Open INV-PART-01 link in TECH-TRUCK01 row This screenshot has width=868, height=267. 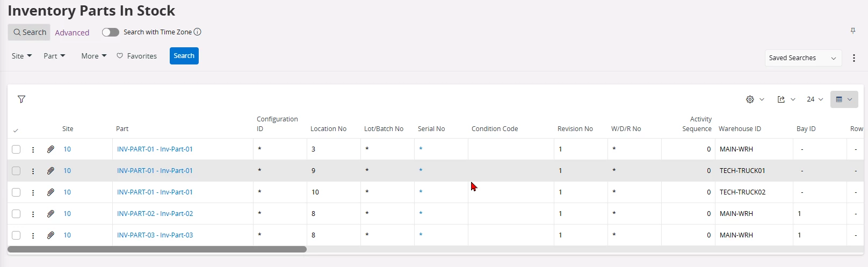(x=155, y=171)
